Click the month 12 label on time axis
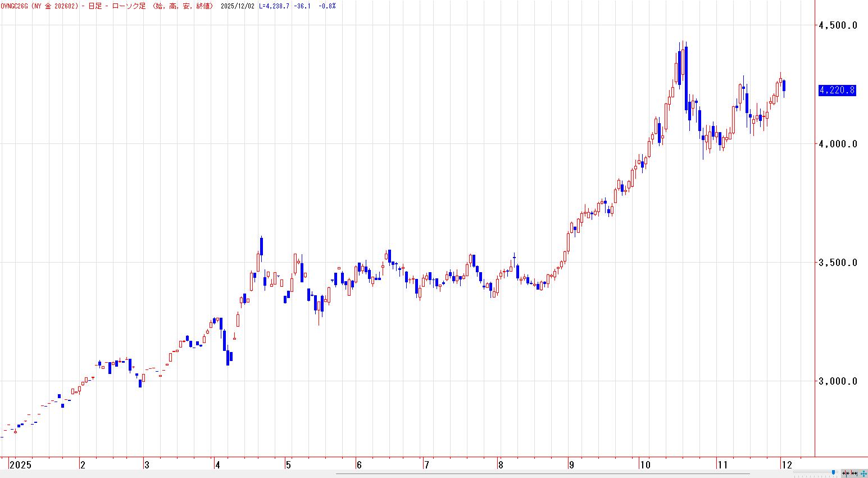 click(787, 465)
